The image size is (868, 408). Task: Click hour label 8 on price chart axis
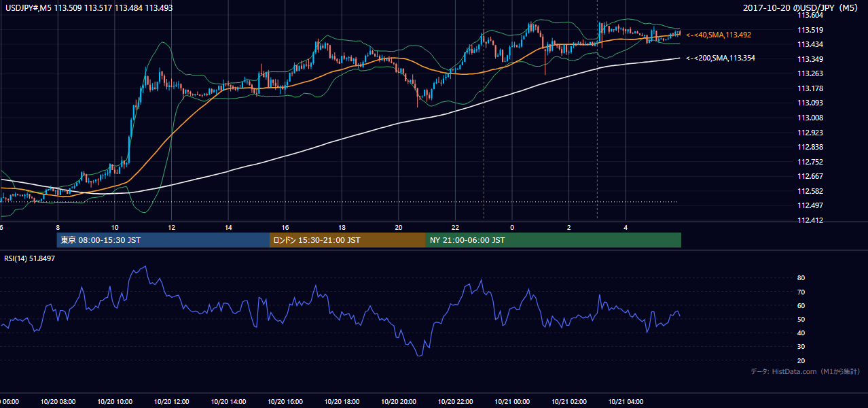(58, 227)
